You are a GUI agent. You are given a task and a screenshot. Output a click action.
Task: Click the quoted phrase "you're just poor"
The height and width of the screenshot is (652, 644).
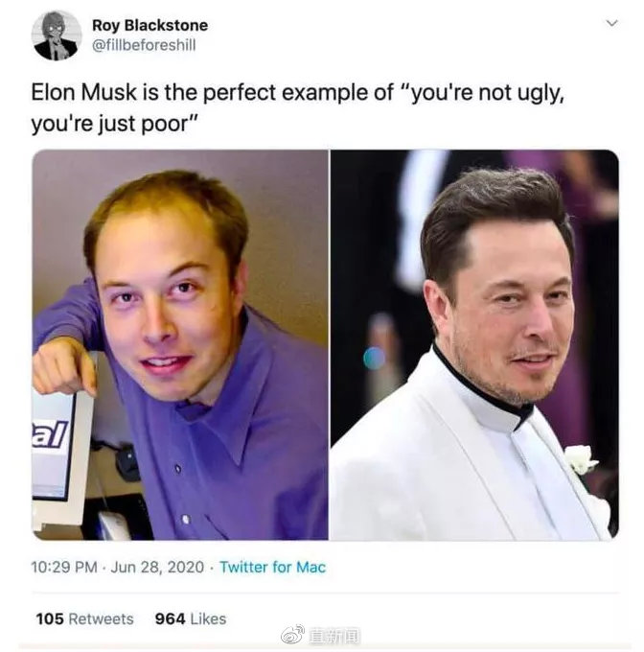coord(113,124)
